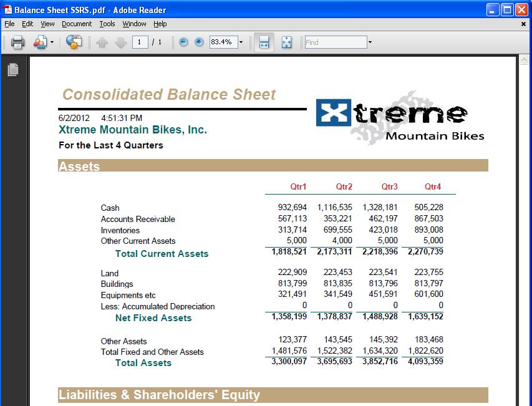Click the Collaborate people icon
The image size is (532, 406).
click(40, 42)
